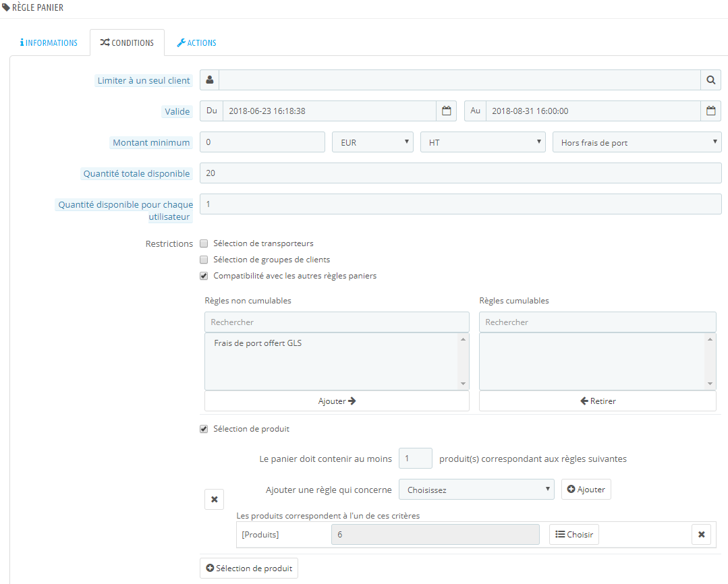Click the Limiter à un seul client label

(144, 80)
